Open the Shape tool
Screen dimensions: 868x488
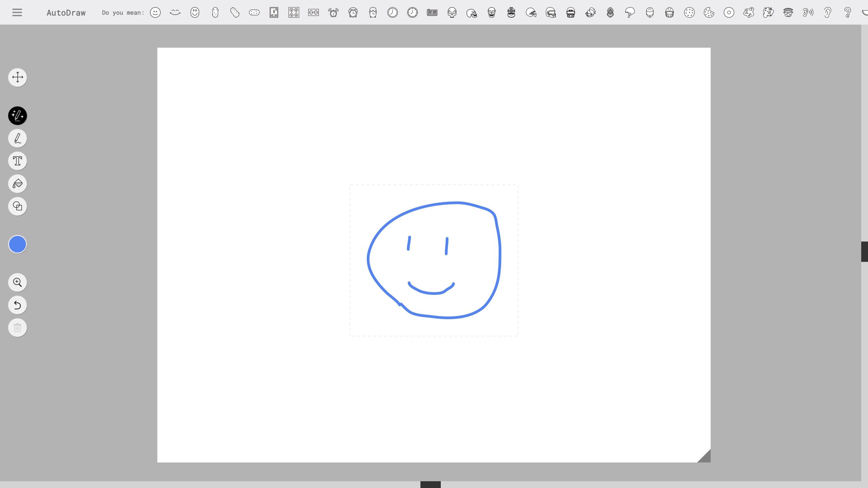18,206
